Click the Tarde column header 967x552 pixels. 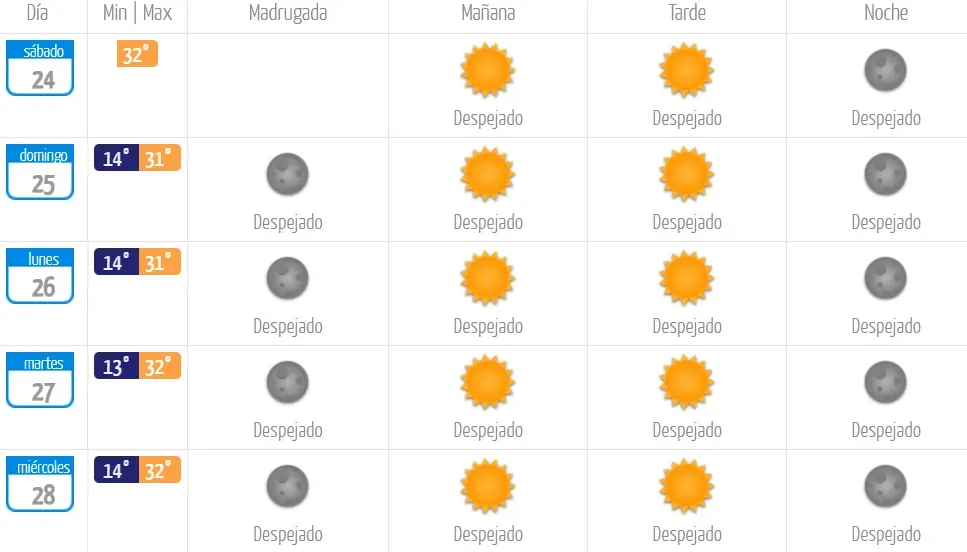(687, 13)
